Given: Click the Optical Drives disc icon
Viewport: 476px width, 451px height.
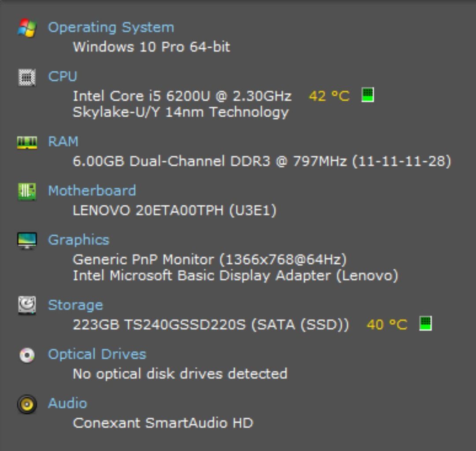Looking at the screenshot, I should pos(26,354).
